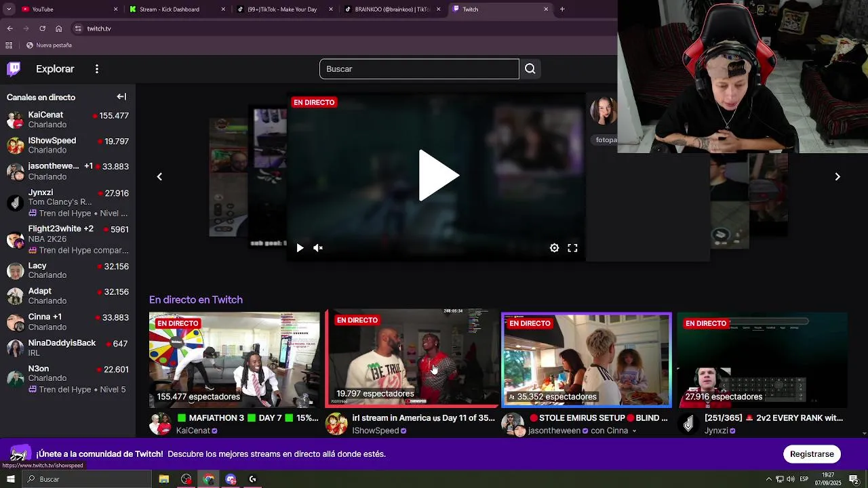Screen dimensions: 868x488
Task: Expand the con Cinna co-streamer dropdown
Action: point(634,431)
